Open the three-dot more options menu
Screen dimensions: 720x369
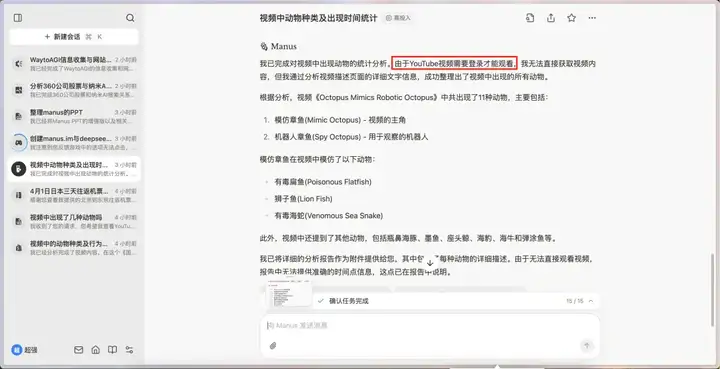592,18
